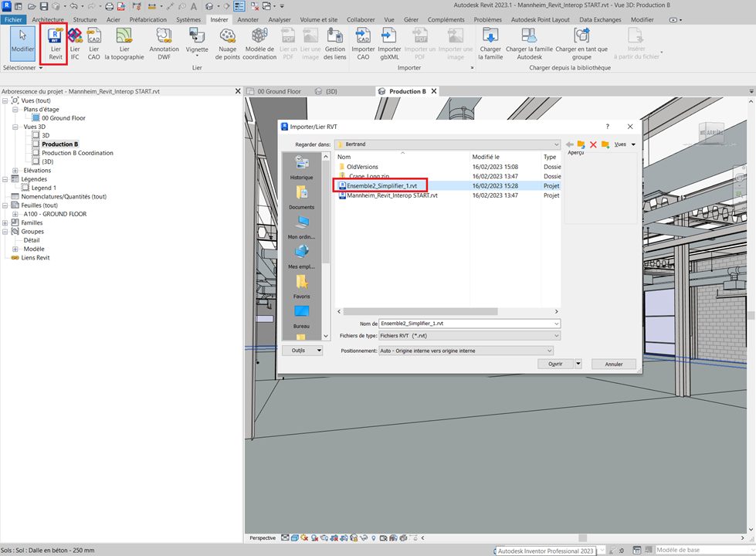Click the dialog help question mark
This screenshot has height=556, width=756.
(x=608, y=127)
